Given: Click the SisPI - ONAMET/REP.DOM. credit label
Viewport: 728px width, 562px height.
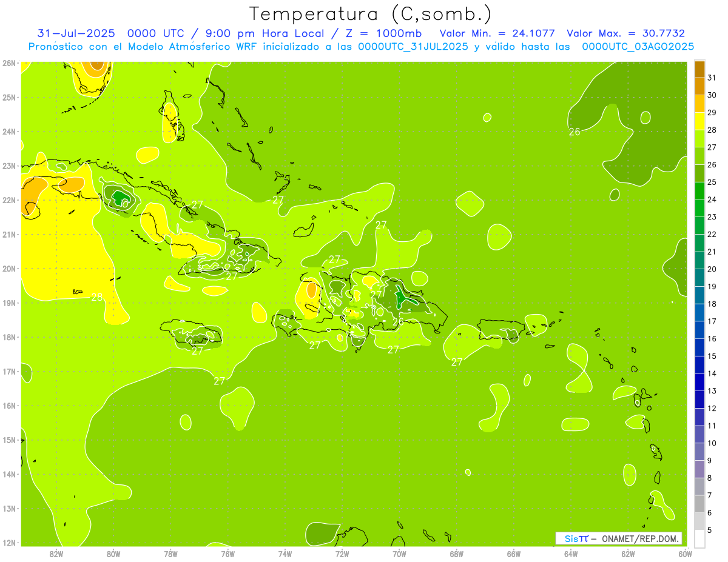Looking at the screenshot, I should (619, 538).
